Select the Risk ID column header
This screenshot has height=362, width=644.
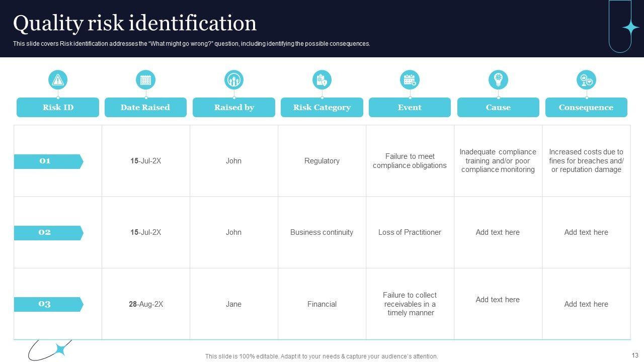pyautogui.click(x=58, y=108)
